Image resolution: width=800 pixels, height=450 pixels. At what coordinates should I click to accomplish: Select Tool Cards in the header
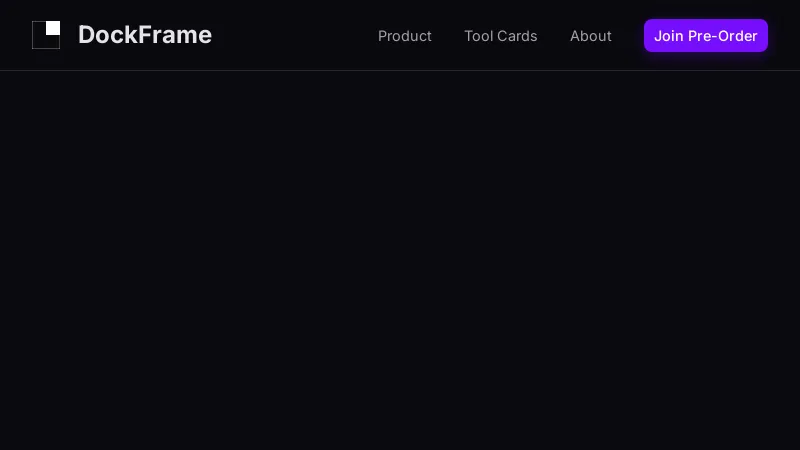[500, 36]
